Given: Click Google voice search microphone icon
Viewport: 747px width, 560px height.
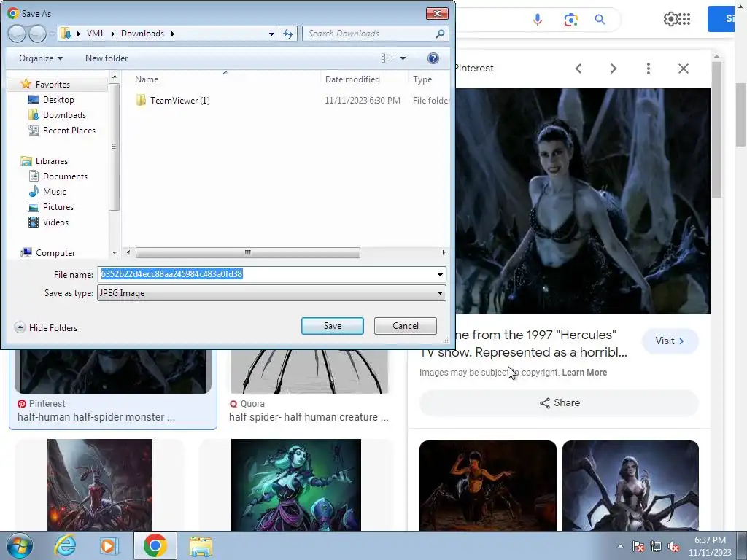Looking at the screenshot, I should [538, 20].
